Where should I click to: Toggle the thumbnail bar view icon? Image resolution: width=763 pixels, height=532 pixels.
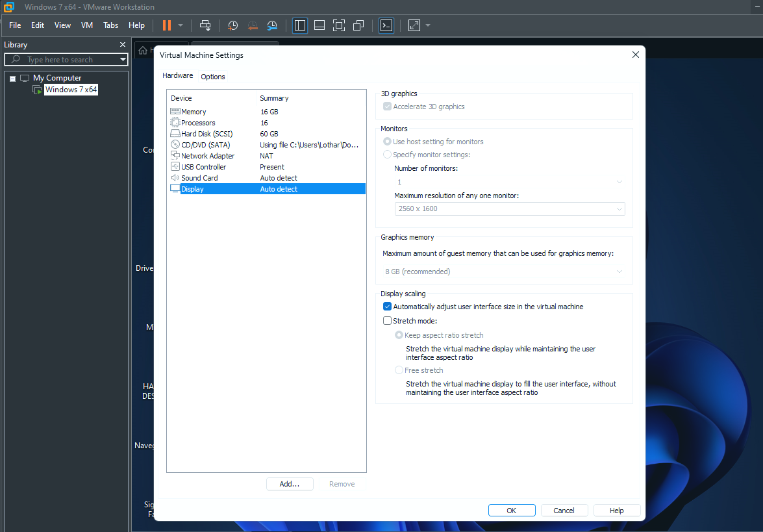pos(319,25)
